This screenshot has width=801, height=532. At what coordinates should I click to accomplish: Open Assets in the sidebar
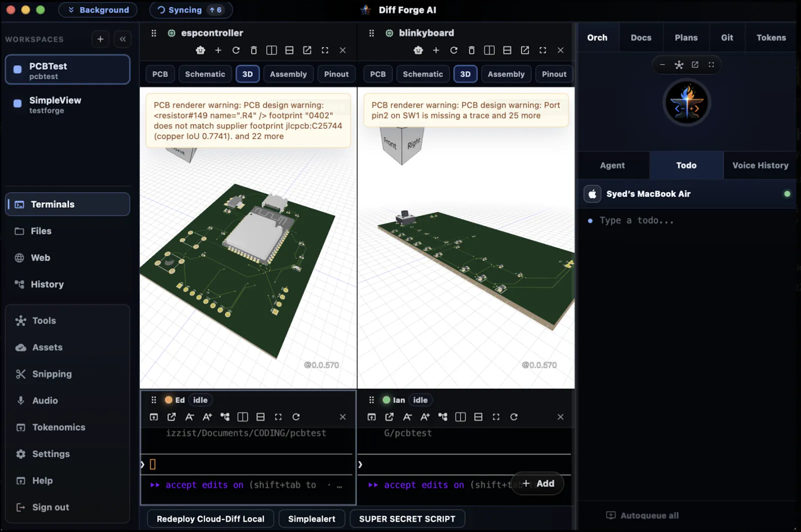click(x=68, y=347)
